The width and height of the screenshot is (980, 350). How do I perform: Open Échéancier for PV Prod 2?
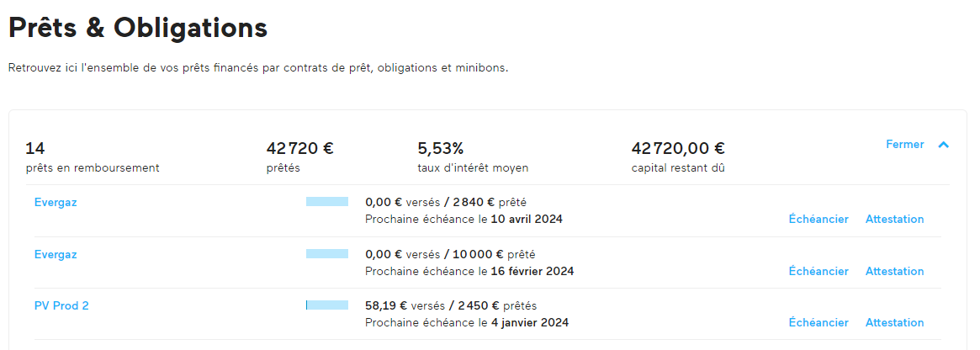tap(818, 322)
